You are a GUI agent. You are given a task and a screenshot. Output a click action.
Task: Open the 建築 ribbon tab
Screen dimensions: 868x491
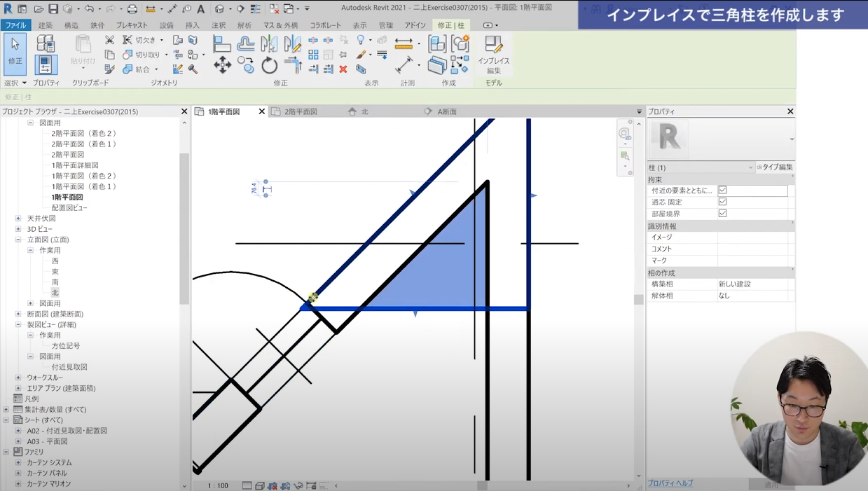[x=45, y=25]
